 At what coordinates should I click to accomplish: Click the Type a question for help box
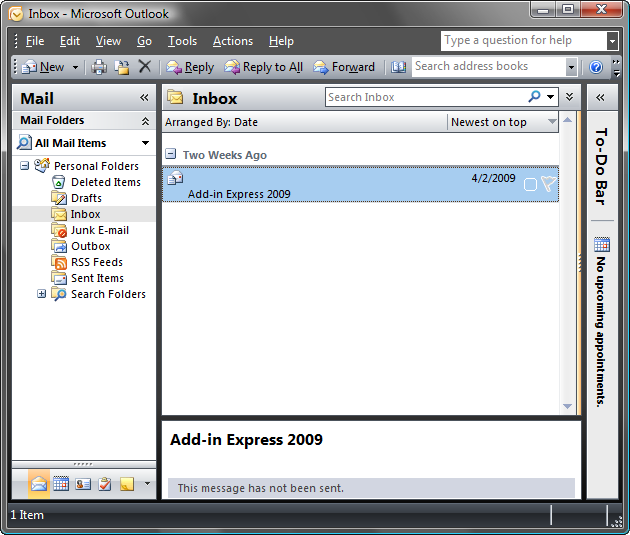[x=524, y=41]
